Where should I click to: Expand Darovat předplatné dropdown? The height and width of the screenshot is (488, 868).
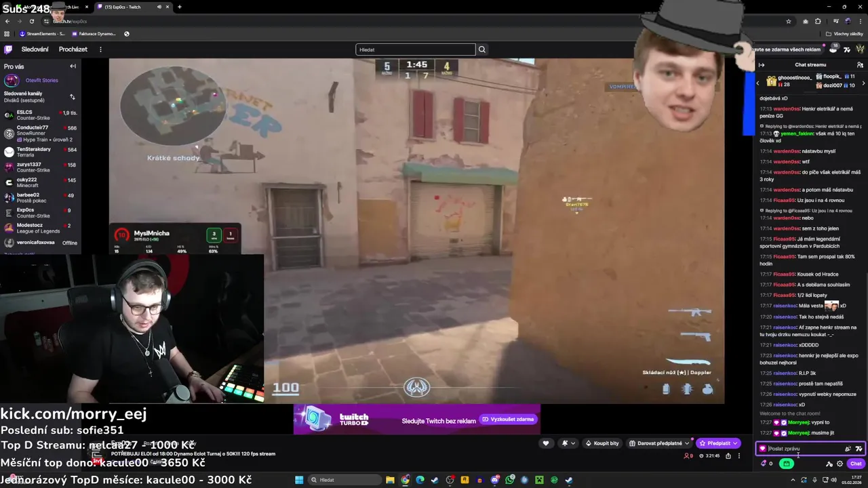click(x=687, y=443)
